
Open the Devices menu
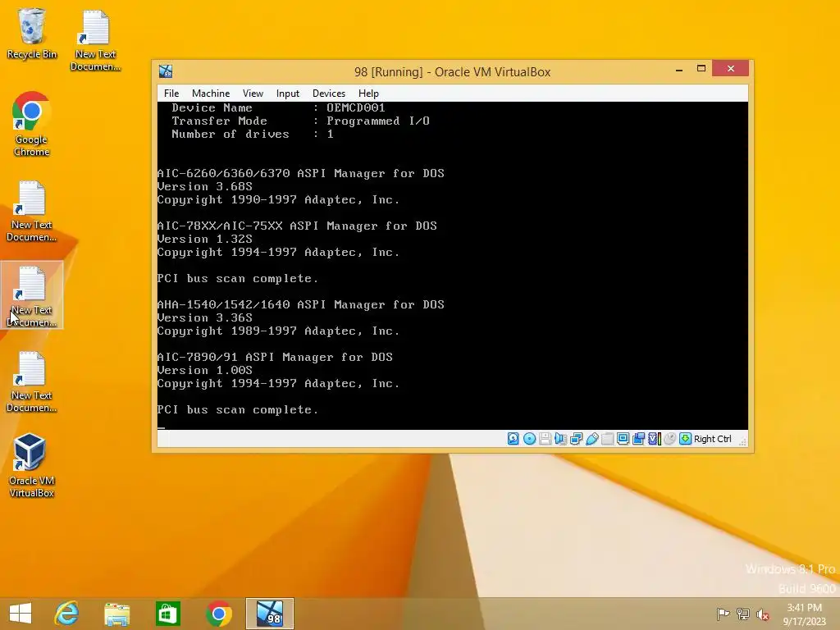pyautogui.click(x=329, y=94)
